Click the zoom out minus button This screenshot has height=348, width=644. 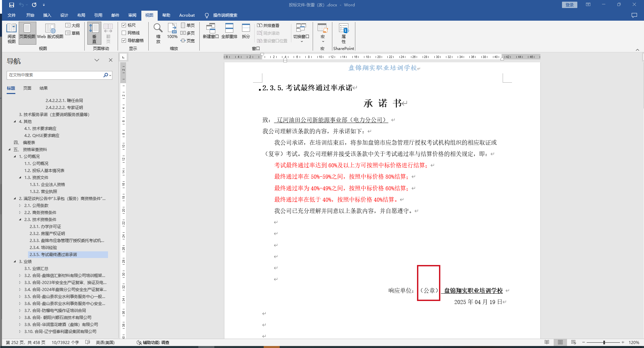[x=583, y=342]
